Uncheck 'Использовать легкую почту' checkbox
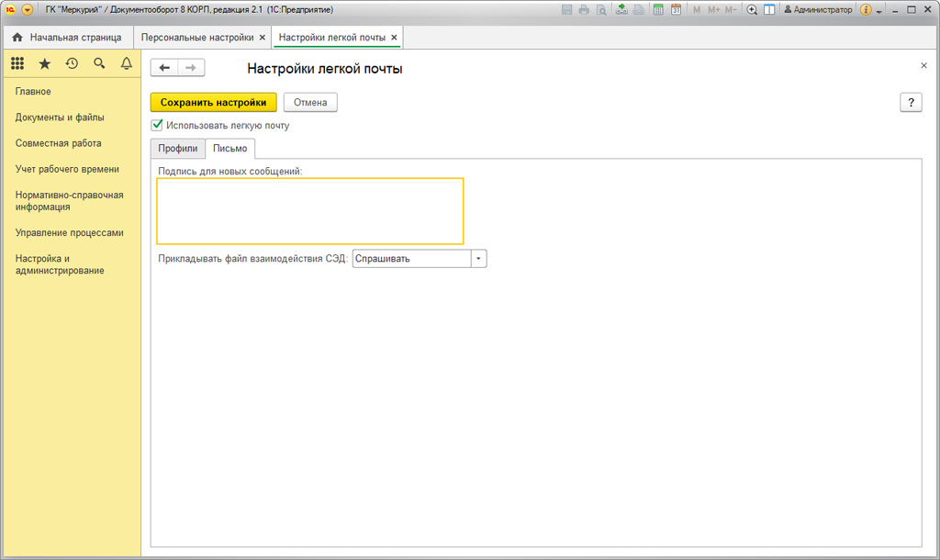Image resolution: width=940 pixels, height=560 pixels. (157, 125)
